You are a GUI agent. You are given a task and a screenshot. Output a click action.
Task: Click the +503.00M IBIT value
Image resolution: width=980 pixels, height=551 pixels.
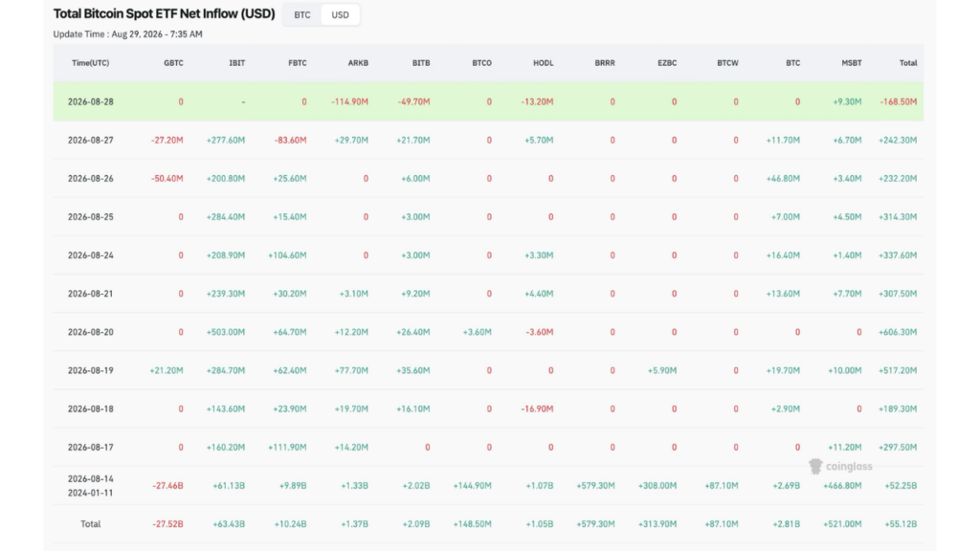(x=226, y=332)
